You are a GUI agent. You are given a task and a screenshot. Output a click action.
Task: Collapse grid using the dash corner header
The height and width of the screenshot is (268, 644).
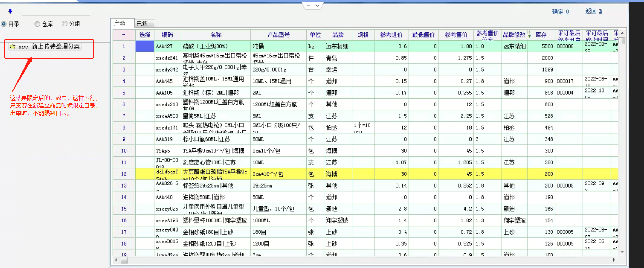click(124, 35)
